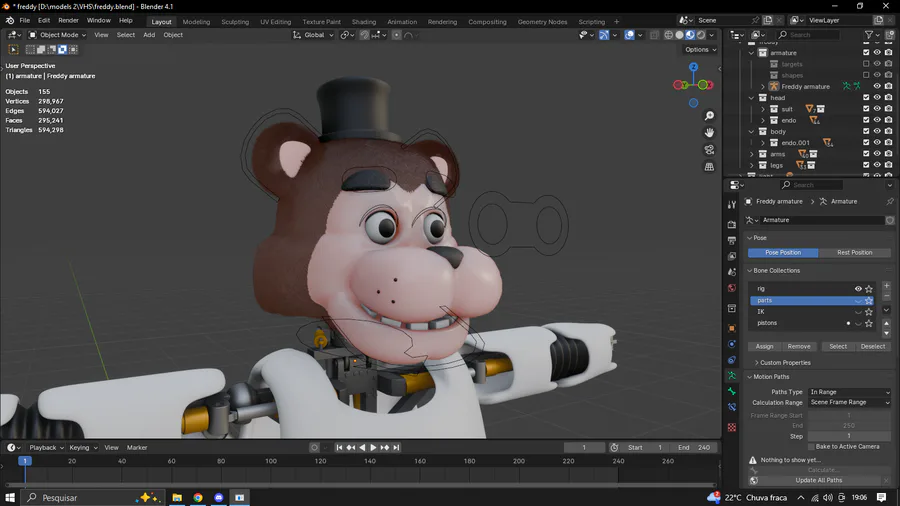Open the Object Mode dropdown
This screenshot has height=506, width=900.
coord(57,35)
